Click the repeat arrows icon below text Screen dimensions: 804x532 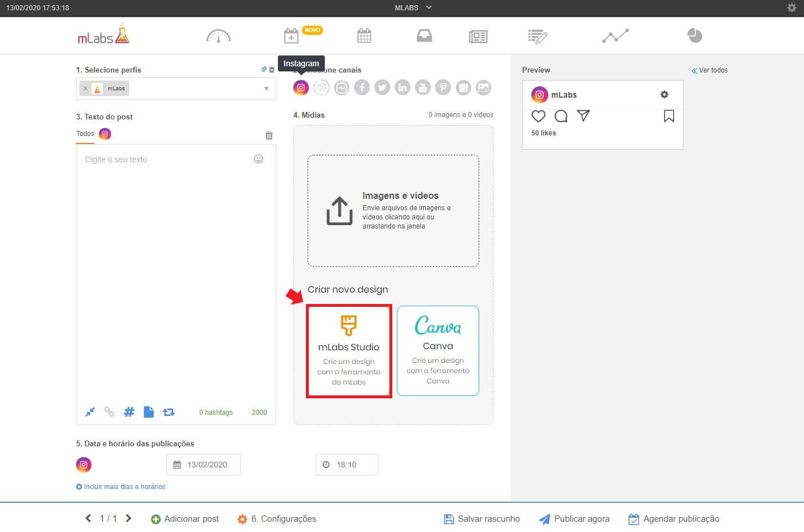coord(169,412)
